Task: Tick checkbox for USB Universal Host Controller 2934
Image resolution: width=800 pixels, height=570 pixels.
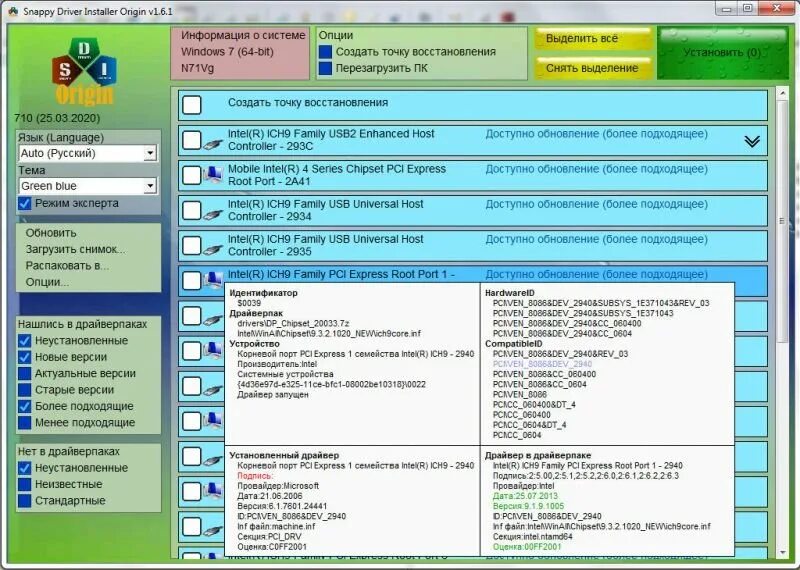Action: (192, 210)
